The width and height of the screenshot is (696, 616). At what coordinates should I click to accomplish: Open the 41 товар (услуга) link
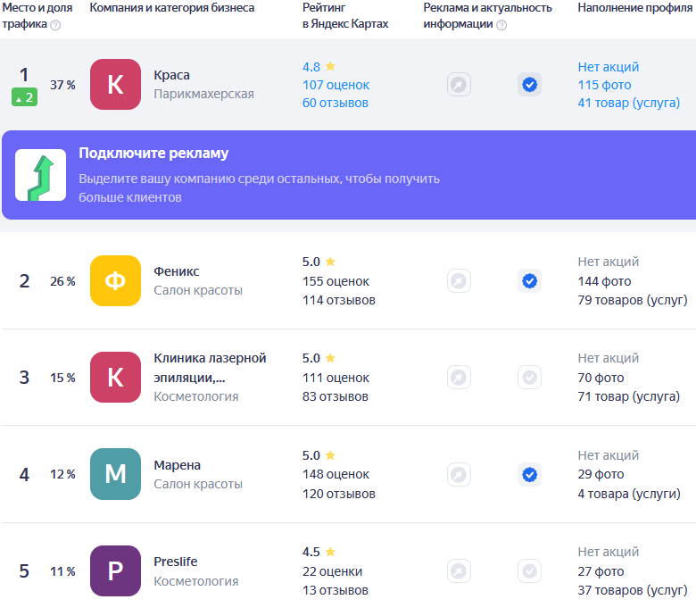pyautogui.click(x=634, y=104)
